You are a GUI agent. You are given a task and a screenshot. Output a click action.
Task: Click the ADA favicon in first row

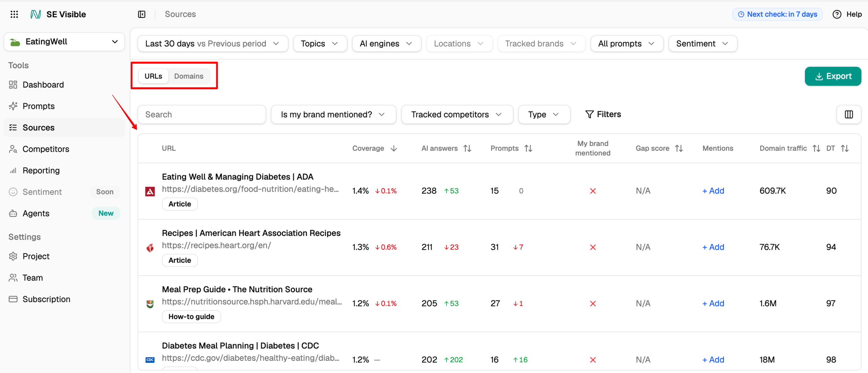pos(150,191)
